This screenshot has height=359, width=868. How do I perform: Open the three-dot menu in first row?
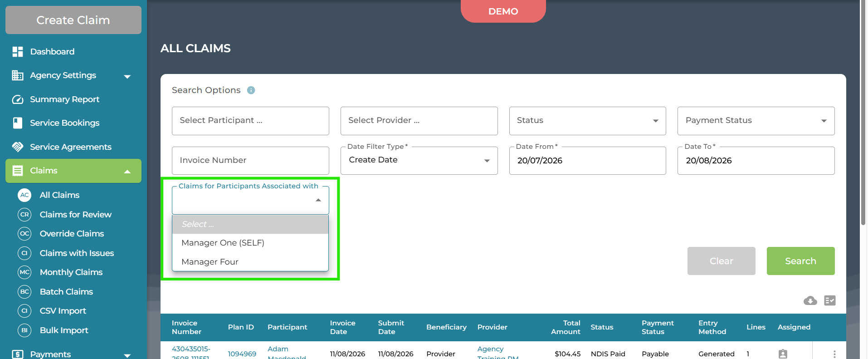coord(834,354)
